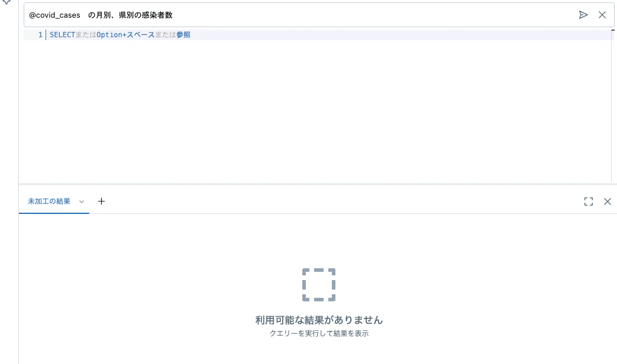The width and height of the screenshot is (617, 364).
Task: Expand the 未加工の結果 tab dropdown chevron
Action: pos(82,201)
